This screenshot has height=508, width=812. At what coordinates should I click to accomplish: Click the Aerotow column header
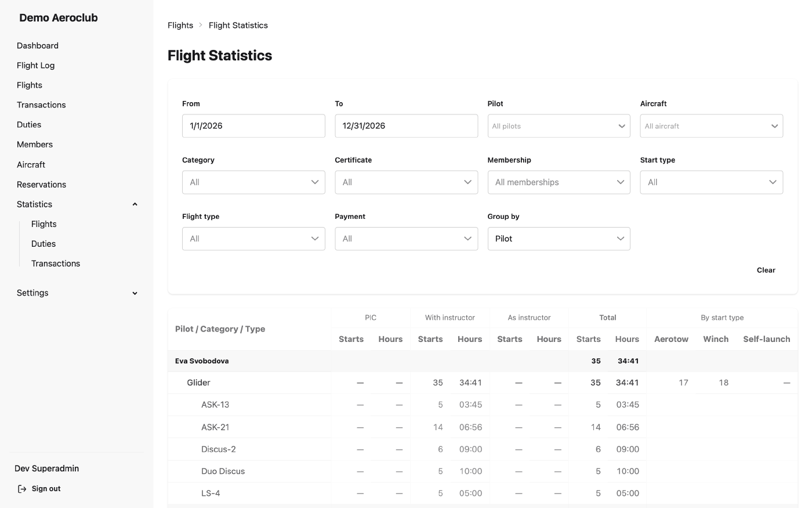(x=671, y=339)
